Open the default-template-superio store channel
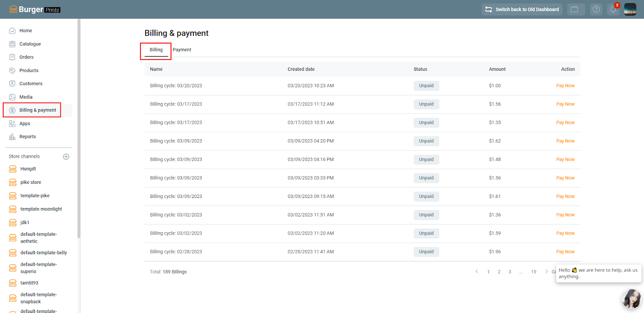This screenshot has height=313, width=644. tap(39, 268)
